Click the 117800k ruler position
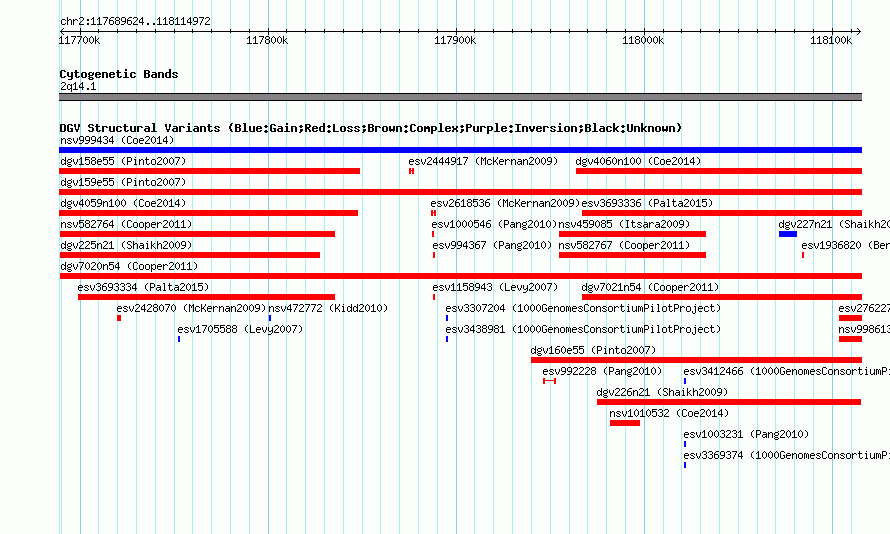The image size is (890, 534). [267, 40]
